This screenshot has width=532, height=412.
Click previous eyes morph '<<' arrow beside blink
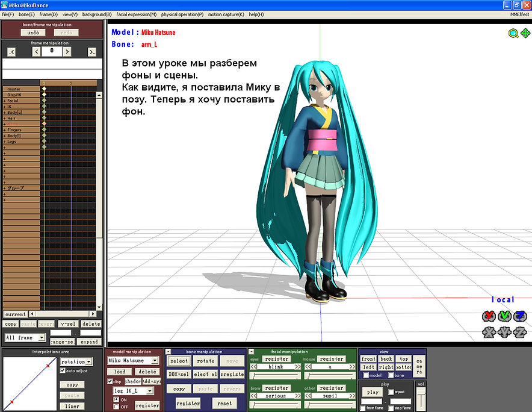click(x=254, y=367)
